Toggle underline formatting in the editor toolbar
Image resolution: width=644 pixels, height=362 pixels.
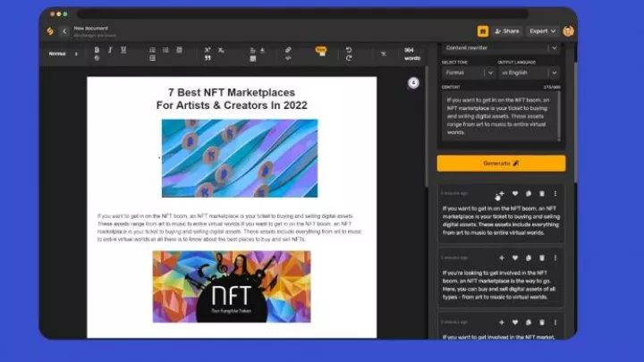tap(123, 50)
